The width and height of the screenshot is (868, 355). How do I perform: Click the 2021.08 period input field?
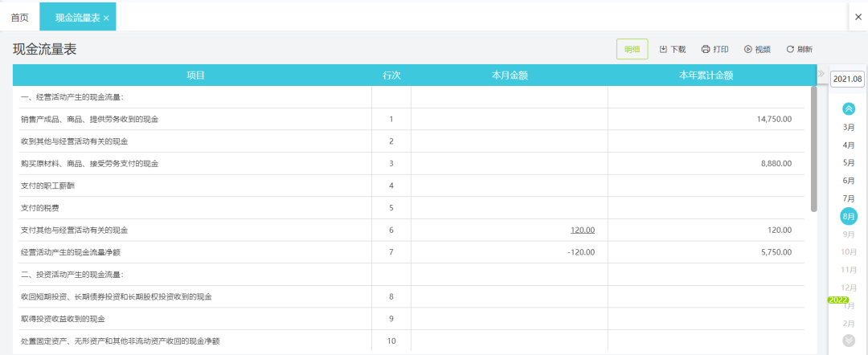848,79
